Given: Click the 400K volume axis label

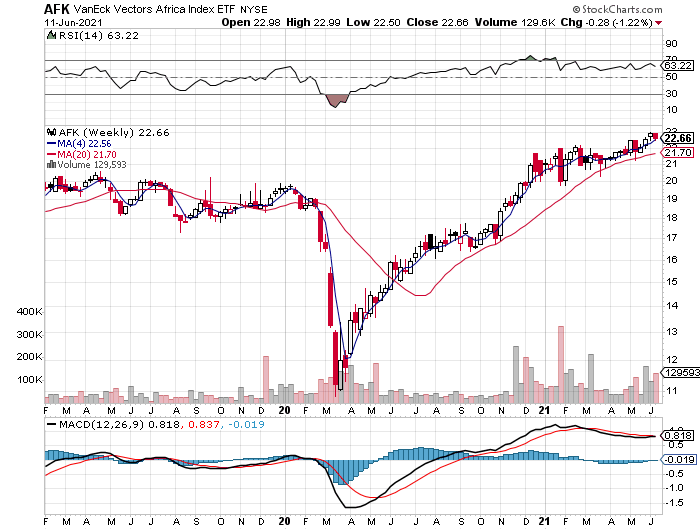Looking at the screenshot, I should pyautogui.click(x=29, y=311).
